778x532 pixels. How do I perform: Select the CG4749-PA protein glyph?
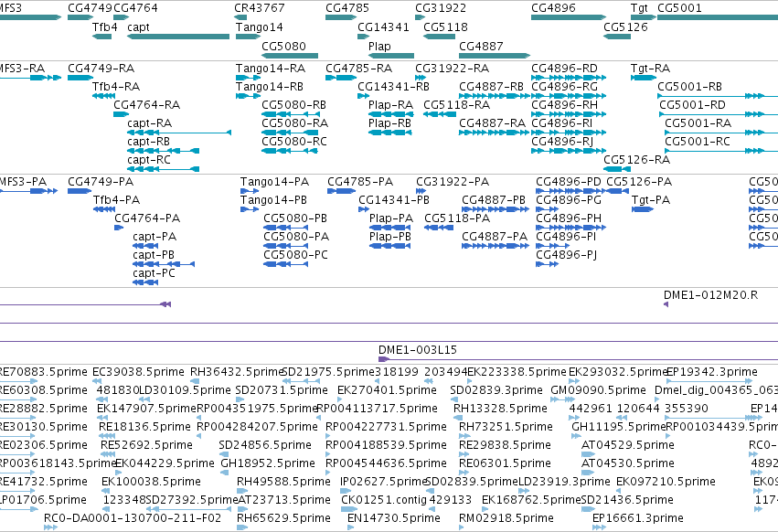[x=80, y=191]
